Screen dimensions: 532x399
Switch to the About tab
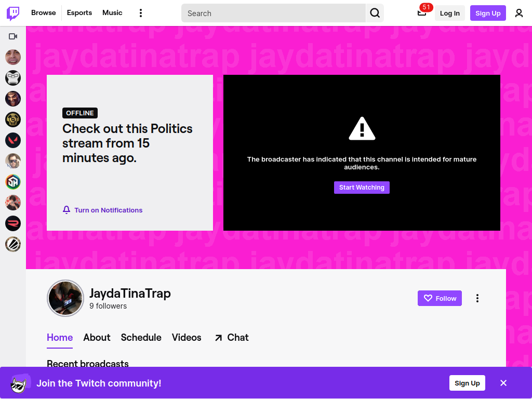[97, 338]
